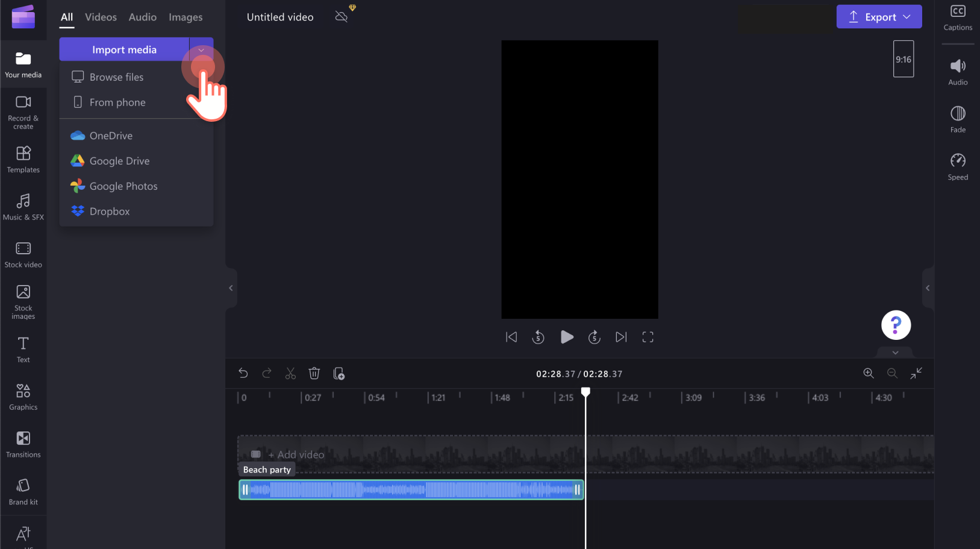Open the Graphics panel
Viewport: 980px width, 549px height.
pos(23,397)
